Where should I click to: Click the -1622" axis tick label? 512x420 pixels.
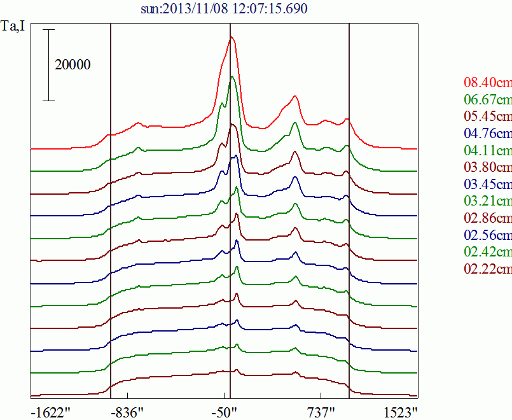pyautogui.click(x=51, y=413)
